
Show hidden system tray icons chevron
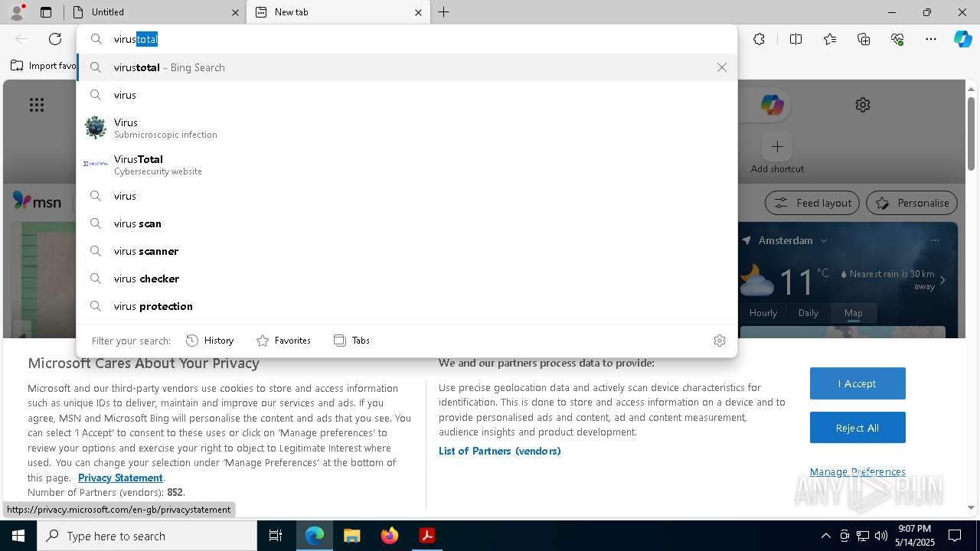(825, 536)
